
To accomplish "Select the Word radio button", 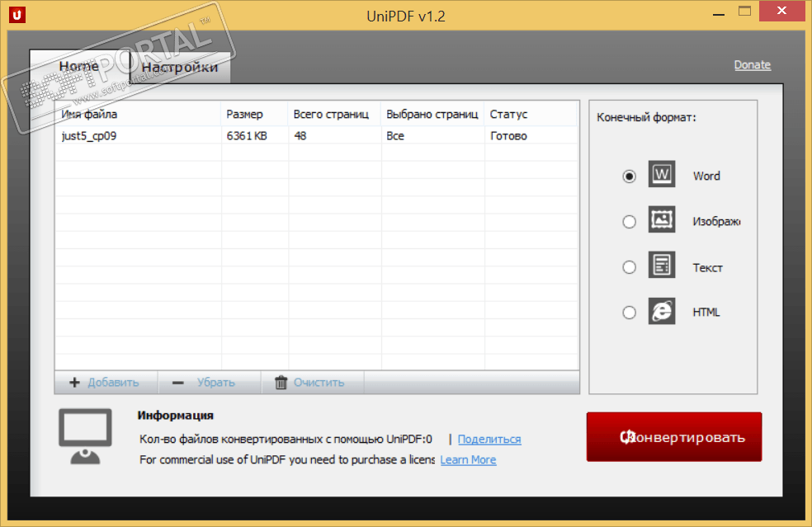I will pyautogui.click(x=629, y=176).
